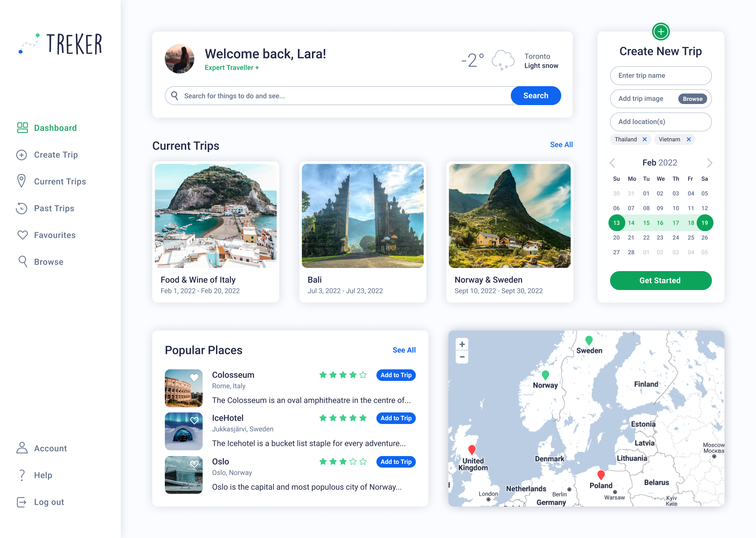The width and height of the screenshot is (756, 538).
Task: Favourite the IceHotel listing
Action: click(x=194, y=421)
